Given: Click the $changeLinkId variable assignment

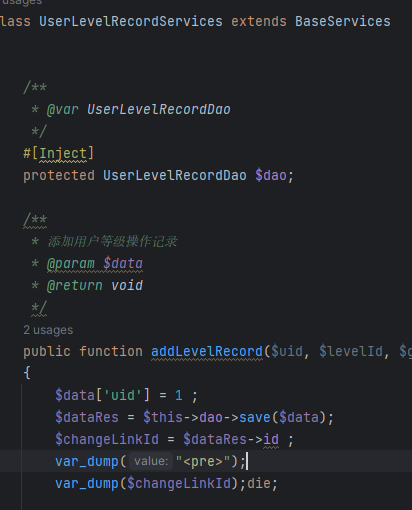Looking at the screenshot, I should pyautogui.click(x=107, y=439).
